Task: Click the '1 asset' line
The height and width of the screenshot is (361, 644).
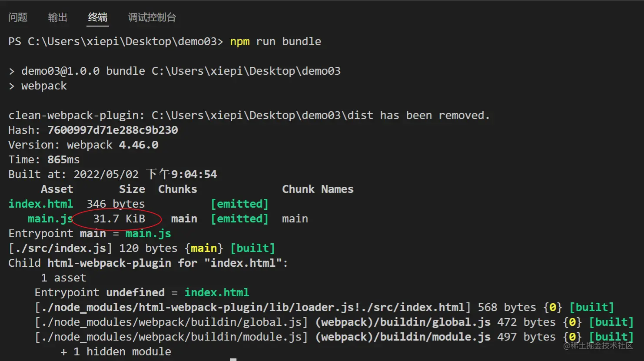Action: 63,278
